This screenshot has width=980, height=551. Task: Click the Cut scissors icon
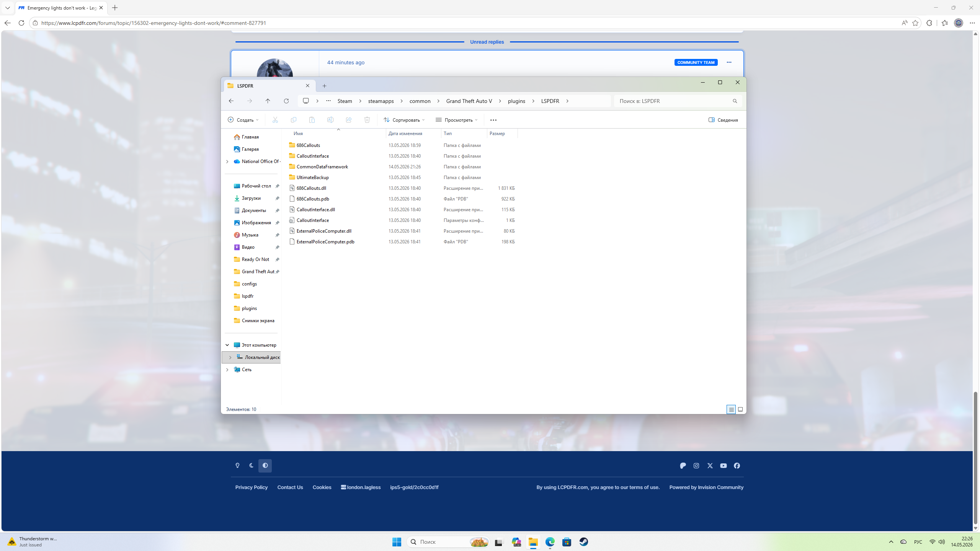pos(275,120)
